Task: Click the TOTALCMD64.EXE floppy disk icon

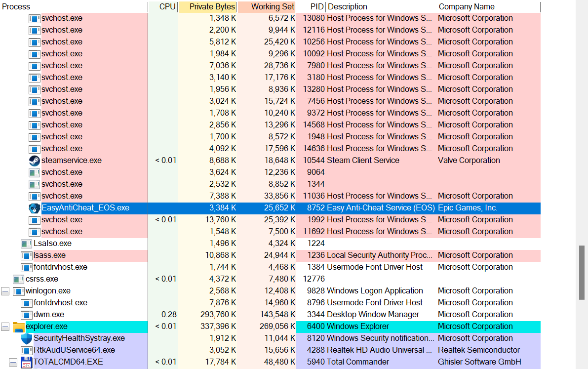Action: click(x=27, y=362)
